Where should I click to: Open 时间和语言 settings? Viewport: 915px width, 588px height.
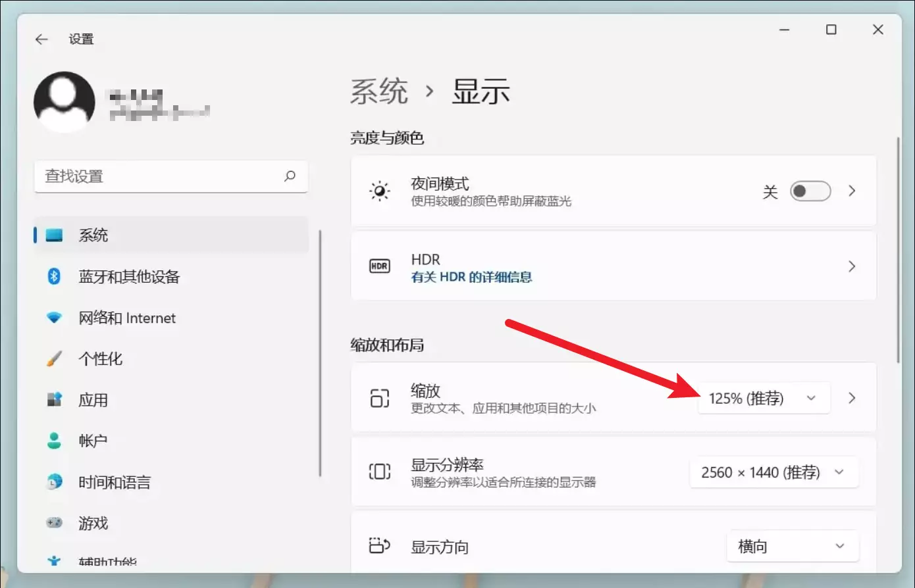171,481
